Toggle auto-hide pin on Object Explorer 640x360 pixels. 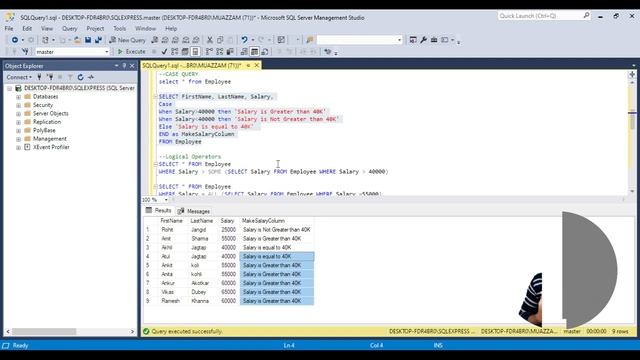(x=124, y=66)
